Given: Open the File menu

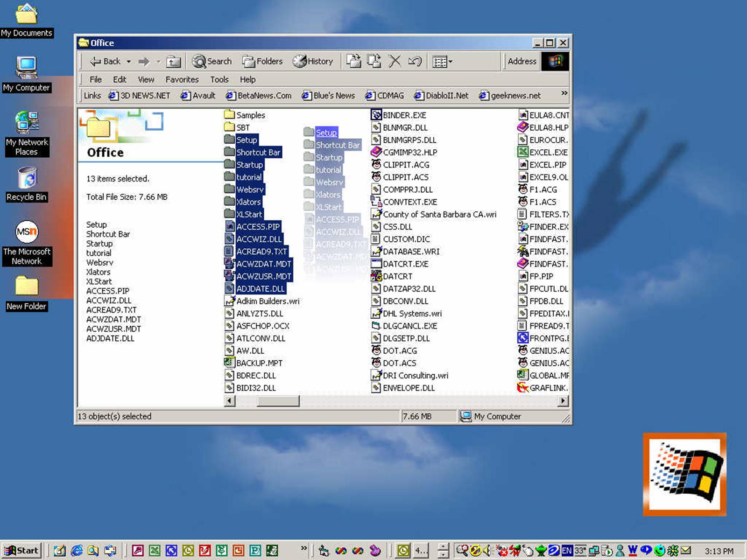Looking at the screenshot, I should [95, 79].
